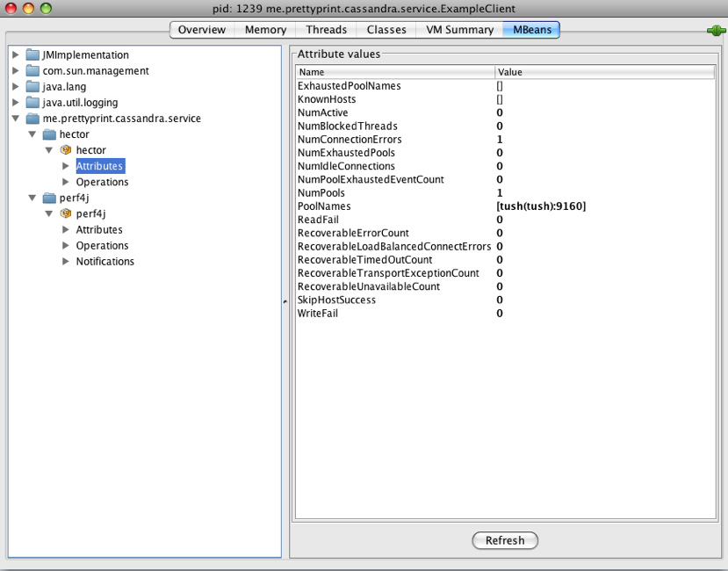This screenshot has width=728, height=571.
Task: Select the RecoverableTransportExceptionCount attribute name
Action: 389,273
